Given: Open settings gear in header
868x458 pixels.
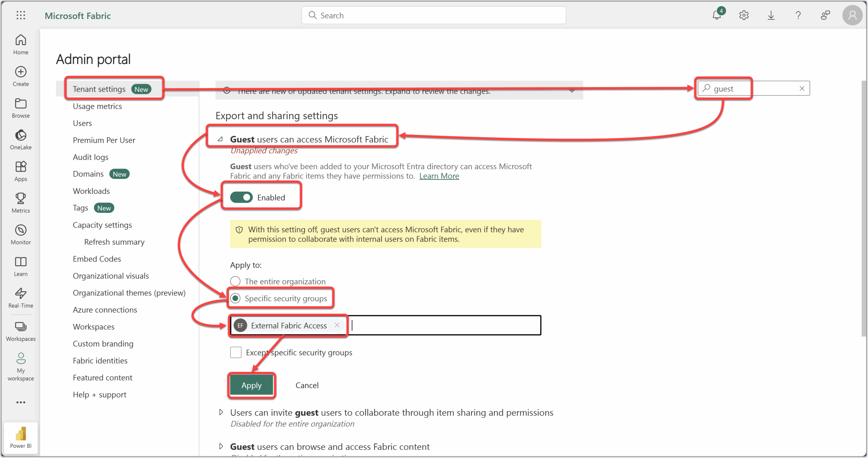Looking at the screenshot, I should coord(744,15).
